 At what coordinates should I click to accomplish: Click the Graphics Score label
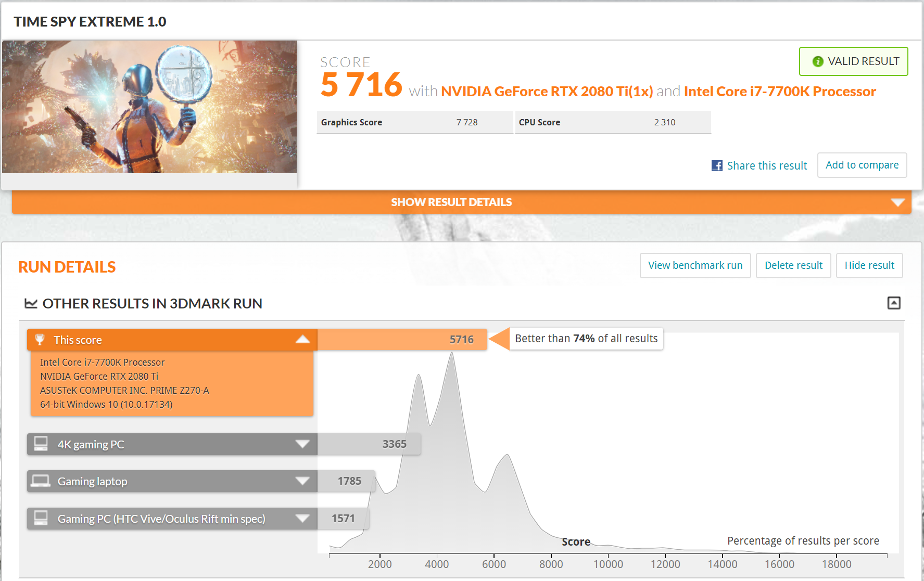point(351,122)
